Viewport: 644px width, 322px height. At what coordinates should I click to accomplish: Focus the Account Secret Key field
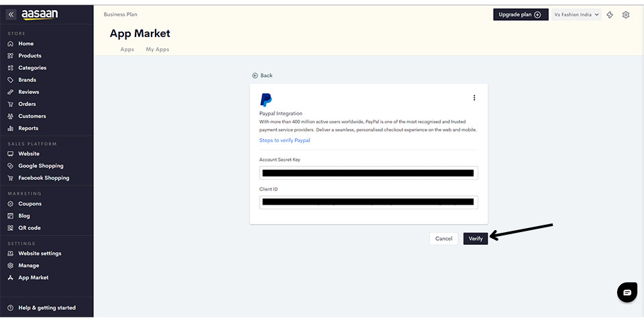[368, 173]
